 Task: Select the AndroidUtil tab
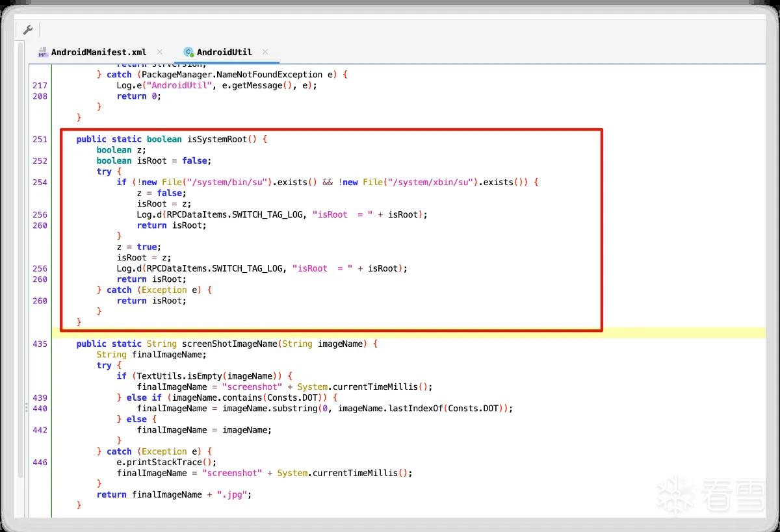click(x=224, y=52)
